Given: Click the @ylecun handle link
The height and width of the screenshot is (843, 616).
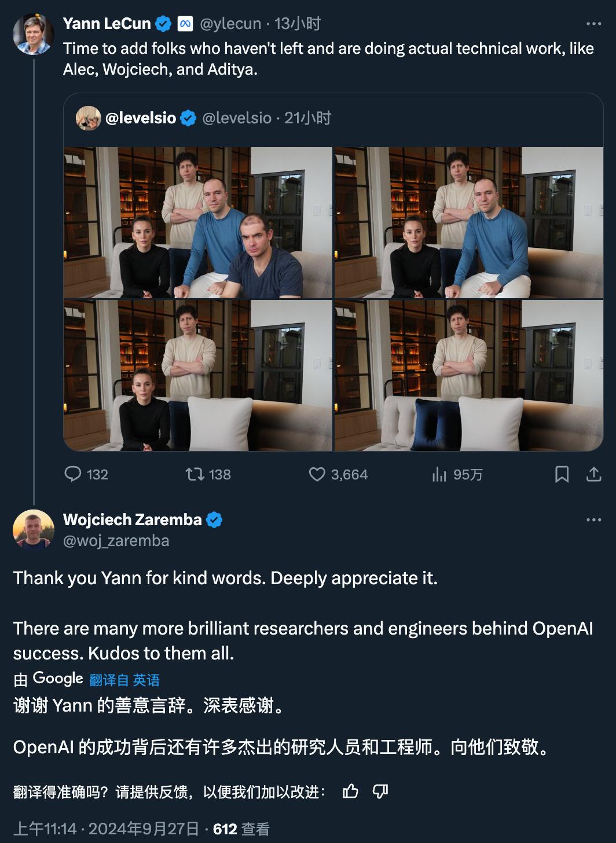Looking at the screenshot, I should (230, 24).
